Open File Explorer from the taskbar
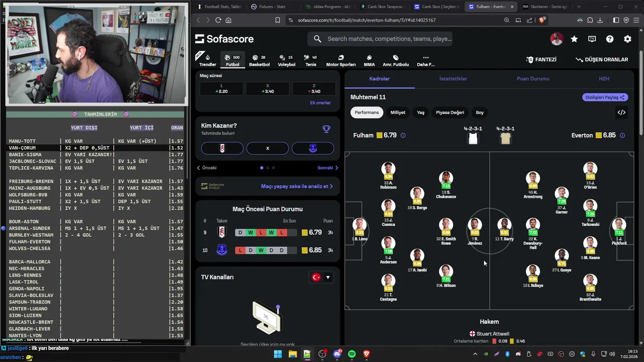The width and height of the screenshot is (644, 362). tap(292, 354)
